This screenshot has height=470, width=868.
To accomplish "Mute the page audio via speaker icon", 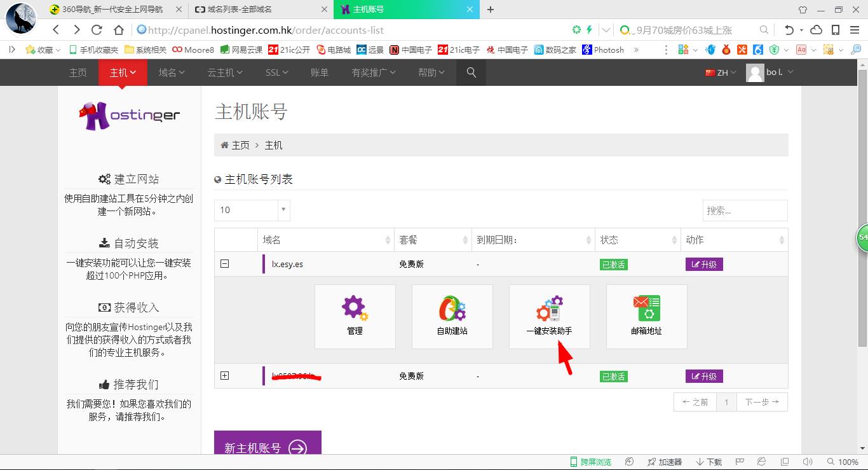I will [x=808, y=462].
